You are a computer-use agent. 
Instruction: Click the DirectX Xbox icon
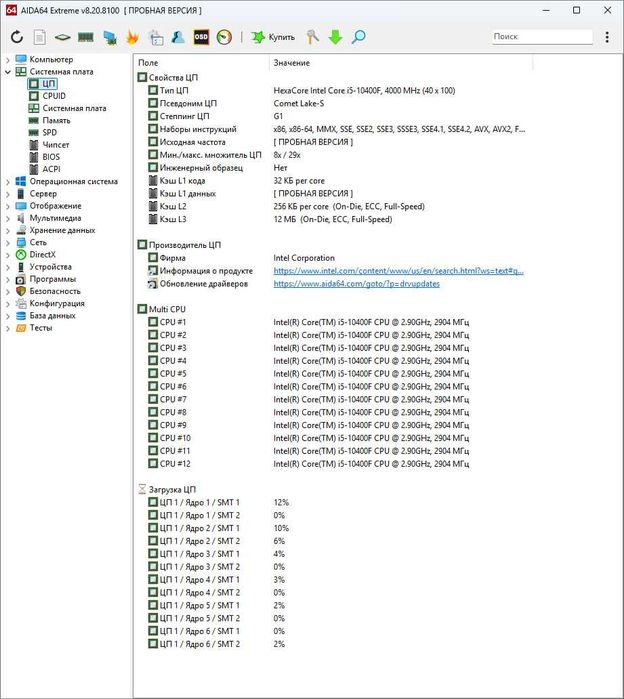21,255
